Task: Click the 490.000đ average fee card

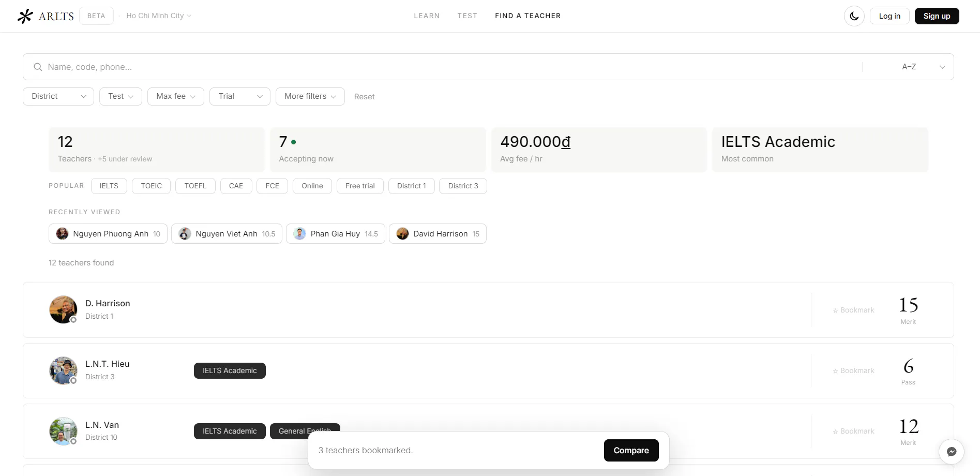Action: tap(599, 150)
